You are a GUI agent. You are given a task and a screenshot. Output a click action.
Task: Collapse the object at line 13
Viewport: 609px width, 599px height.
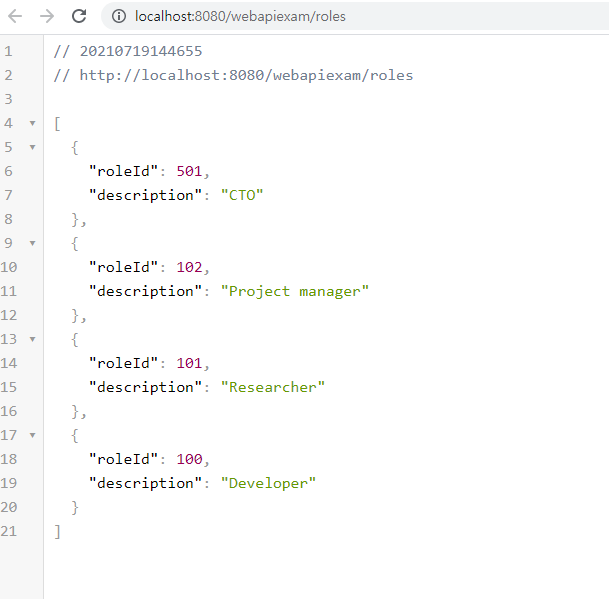pyautogui.click(x=33, y=340)
